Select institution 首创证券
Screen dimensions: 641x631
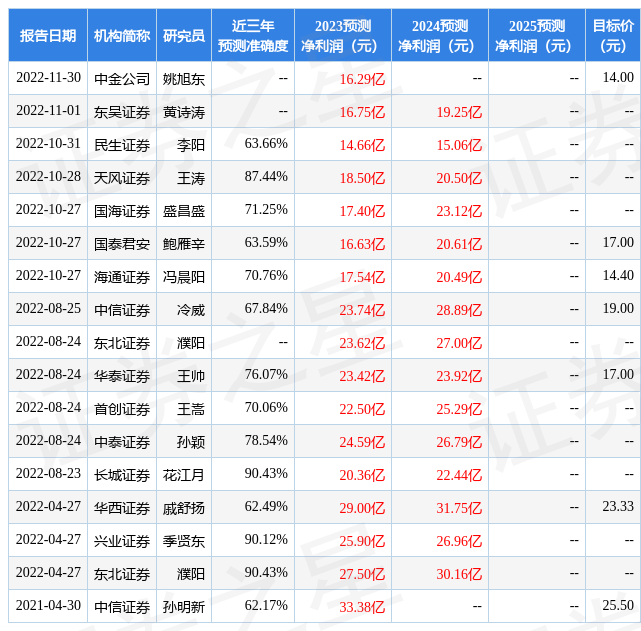click(x=122, y=409)
